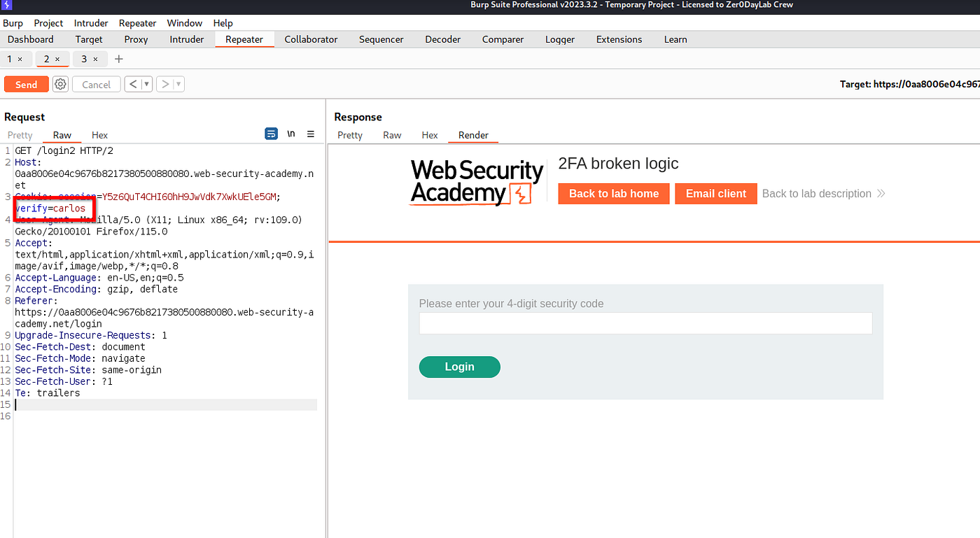Image resolution: width=980 pixels, height=538 pixels.
Task: Toggle the message inspector wrap icon in Request
Action: (x=272, y=134)
